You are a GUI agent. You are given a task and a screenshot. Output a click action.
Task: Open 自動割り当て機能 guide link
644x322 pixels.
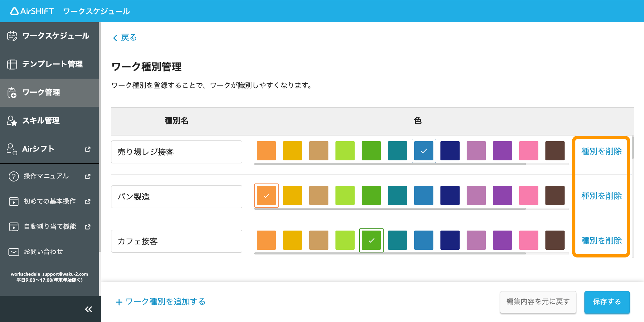pyautogui.click(x=49, y=227)
